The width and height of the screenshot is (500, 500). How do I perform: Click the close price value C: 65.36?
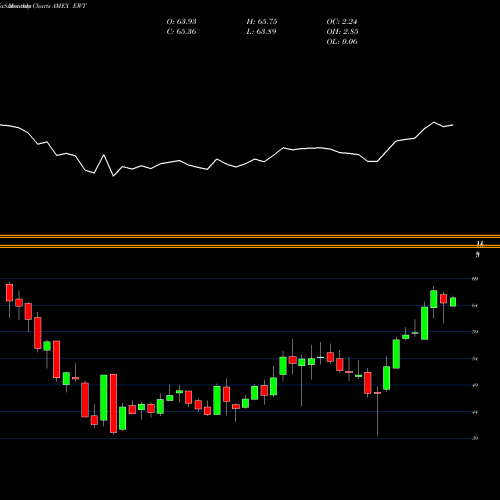click(181, 32)
